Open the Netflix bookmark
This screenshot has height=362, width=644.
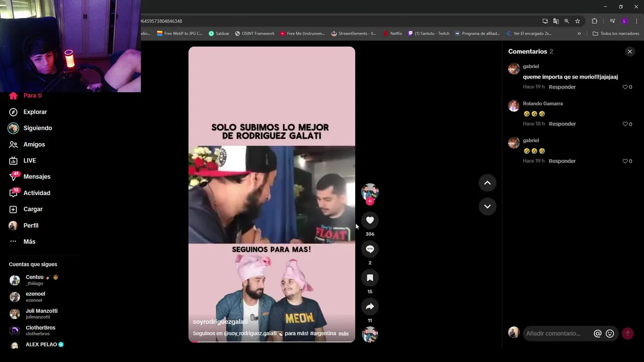pos(392,34)
